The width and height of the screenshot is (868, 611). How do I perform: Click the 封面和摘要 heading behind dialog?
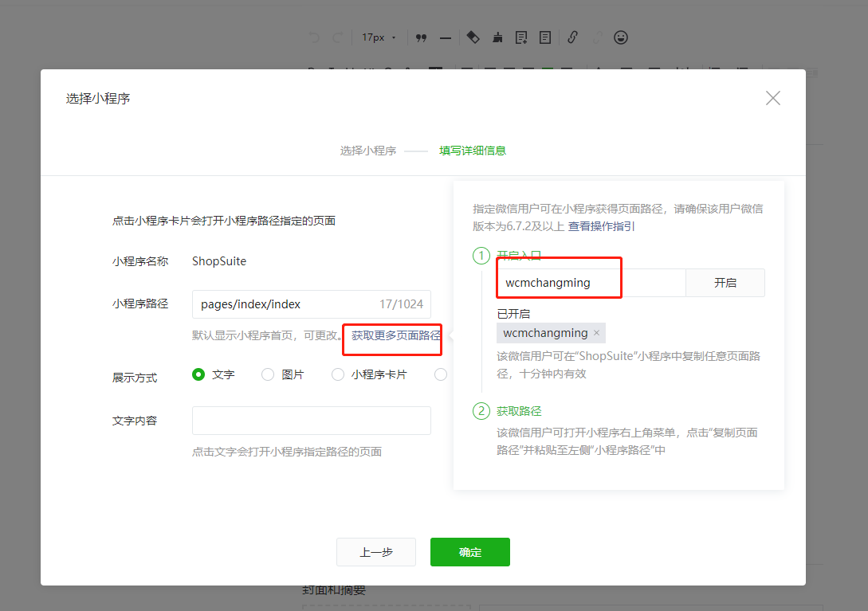coord(334,590)
